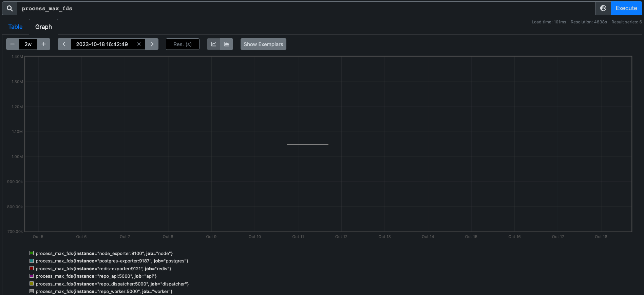Click the '1.00M' y-axis label
The image size is (644, 295).
(x=17, y=157)
